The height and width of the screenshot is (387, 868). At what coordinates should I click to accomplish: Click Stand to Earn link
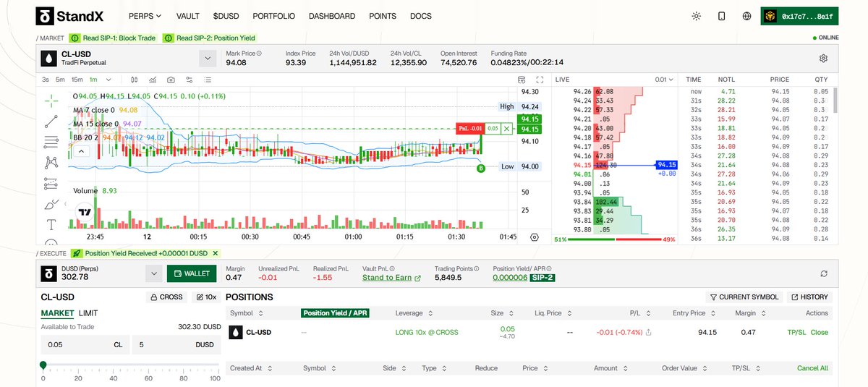[391, 278]
